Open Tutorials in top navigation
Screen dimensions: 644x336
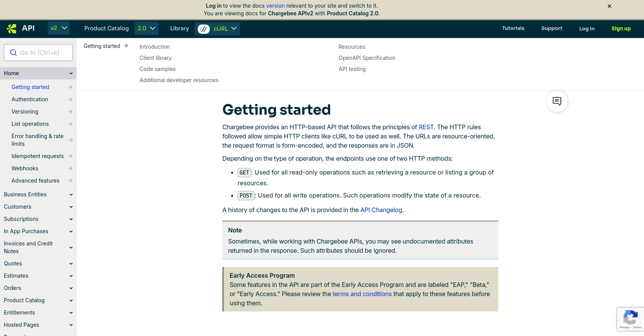513,28
